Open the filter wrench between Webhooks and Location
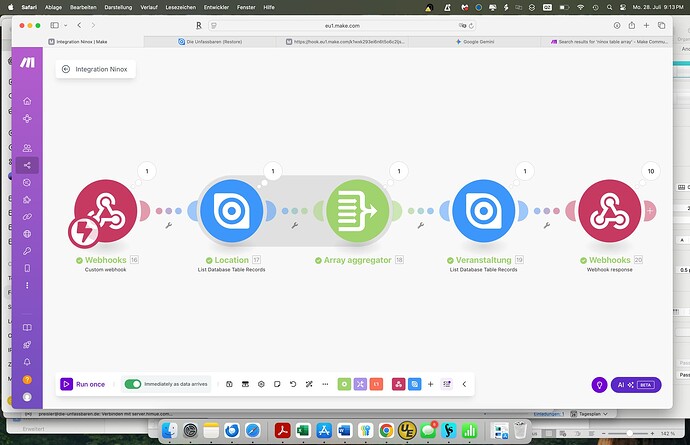The image size is (690, 445). click(x=169, y=225)
